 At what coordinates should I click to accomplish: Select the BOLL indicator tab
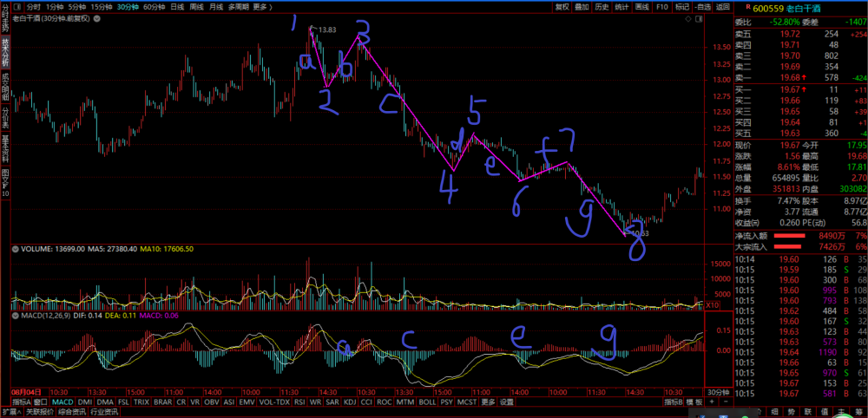click(427, 402)
